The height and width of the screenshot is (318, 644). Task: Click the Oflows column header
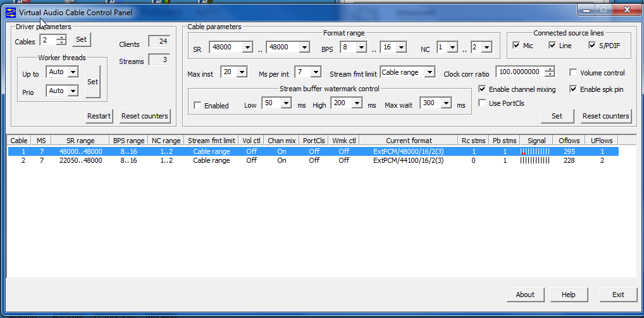[x=569, y=141]
